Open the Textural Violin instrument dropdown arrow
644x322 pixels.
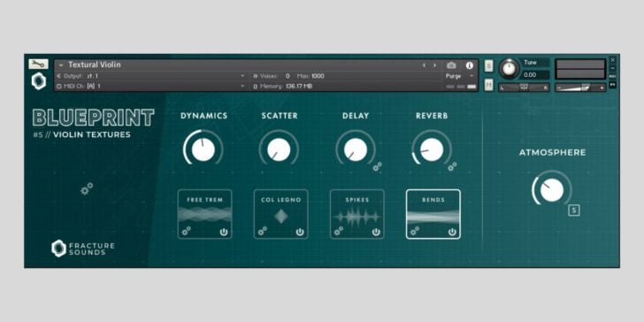pyautogui.click(x=61, y=65)
